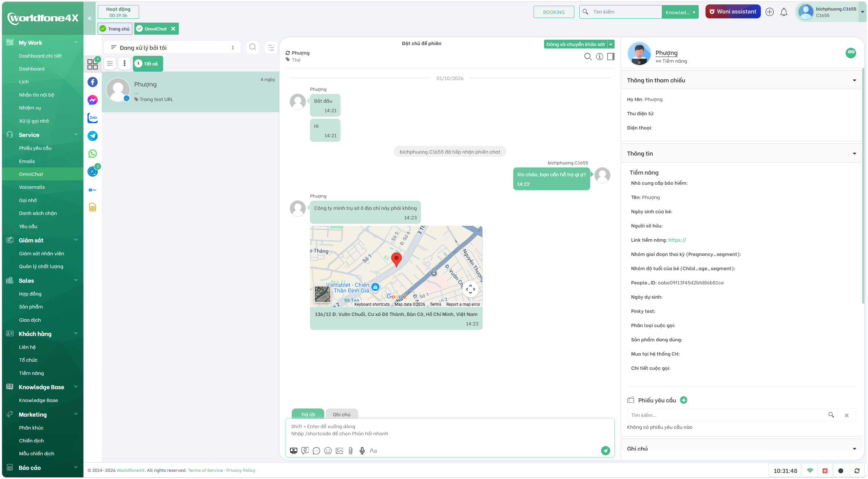The image size is (868, 479).
Task: Click the notification bell icon
Action: click(784, 12)
